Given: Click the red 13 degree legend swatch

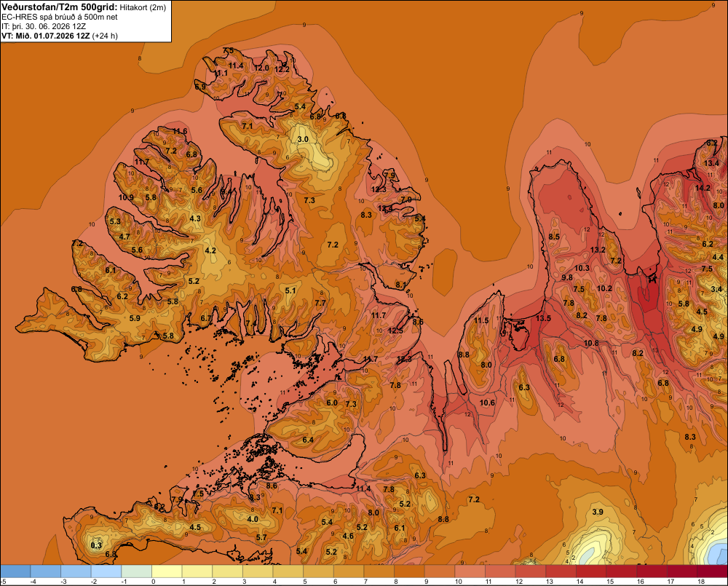Looking at the screenshot, I should (x=561, y=571).
